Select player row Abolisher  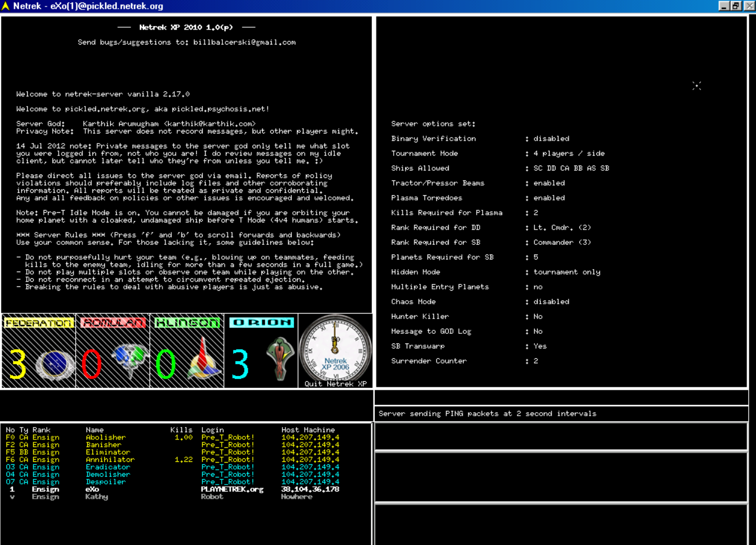(x=172, y=438)
